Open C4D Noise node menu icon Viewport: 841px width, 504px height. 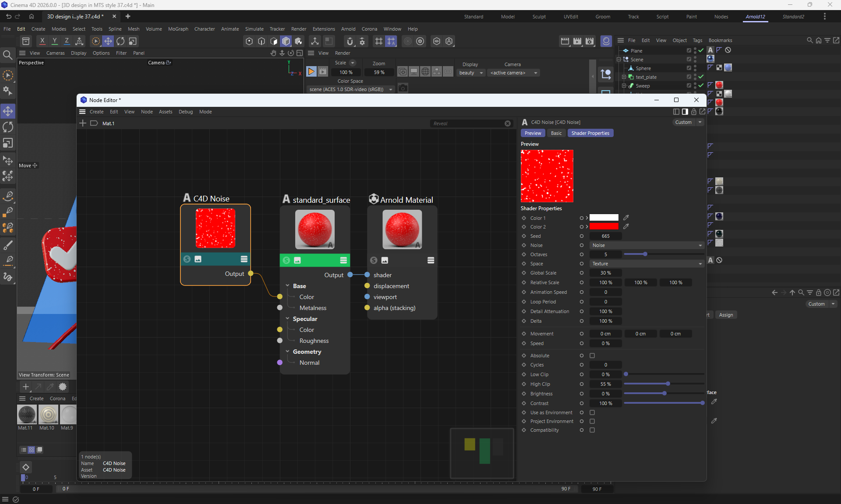(x=244, y=259)
